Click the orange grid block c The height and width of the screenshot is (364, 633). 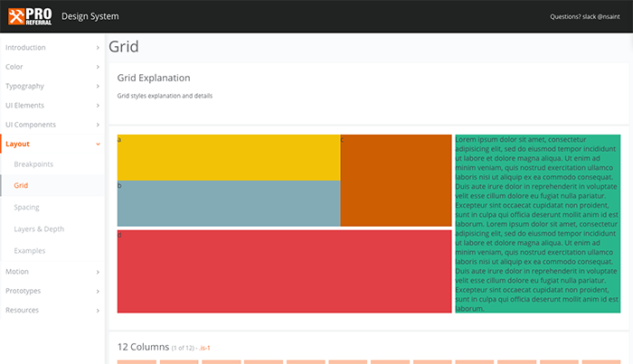point(396,181)
